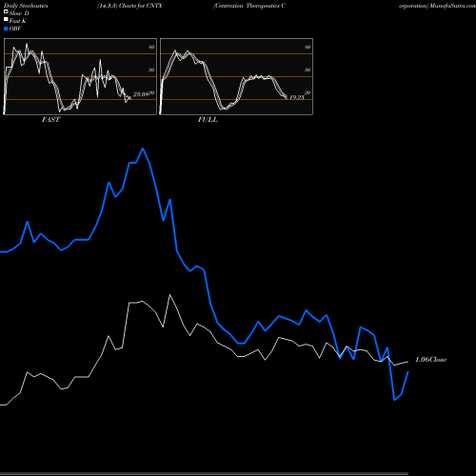This screenshot has height=476, width=476.
Task: Click the blue OBV legend swatch
Action: pyautogui.click(x=6, y=29)
